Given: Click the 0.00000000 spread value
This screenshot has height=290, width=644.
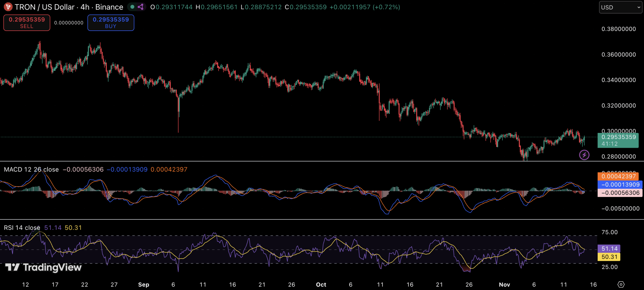Looking at the screenshot, I should (69, 23).
